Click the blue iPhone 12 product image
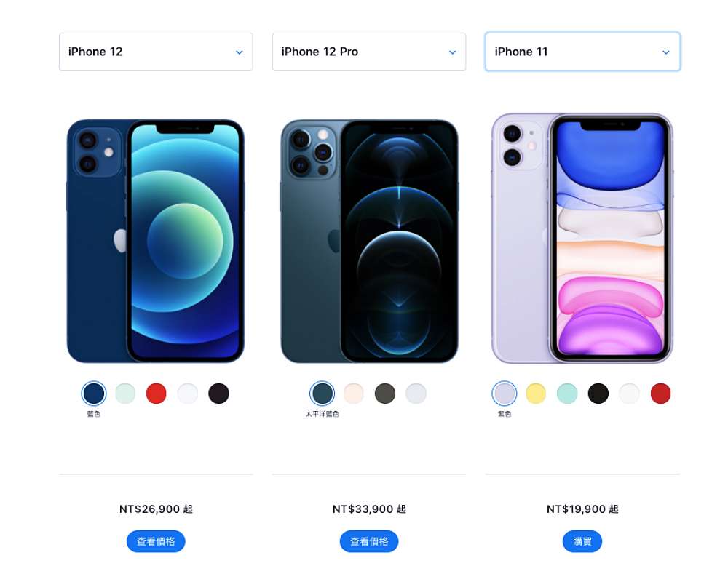Screen dimensions: 728x574 click(x=156, y=242)
